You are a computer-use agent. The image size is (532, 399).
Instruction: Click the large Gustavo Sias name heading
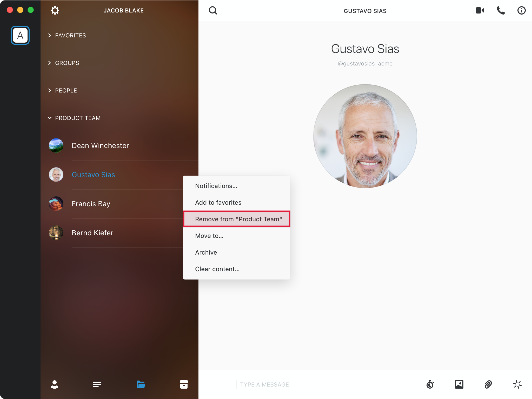[x=365, y=49]
